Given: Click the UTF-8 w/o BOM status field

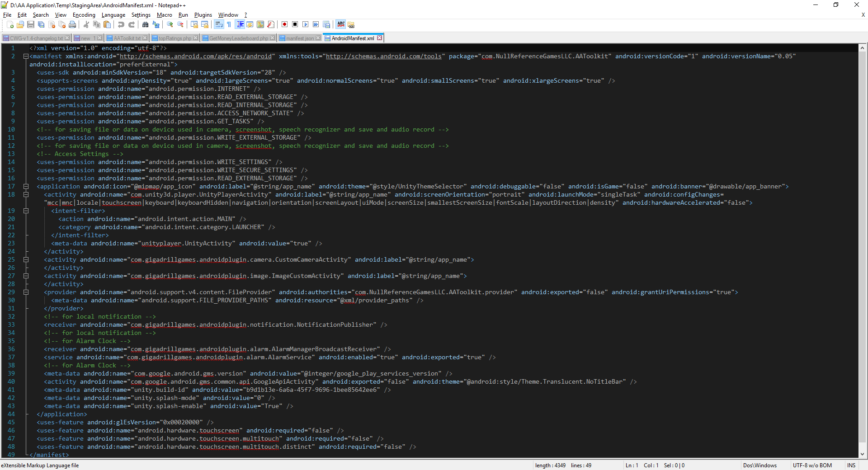Looking at the screenshot, I should click(x=812, y=465).
